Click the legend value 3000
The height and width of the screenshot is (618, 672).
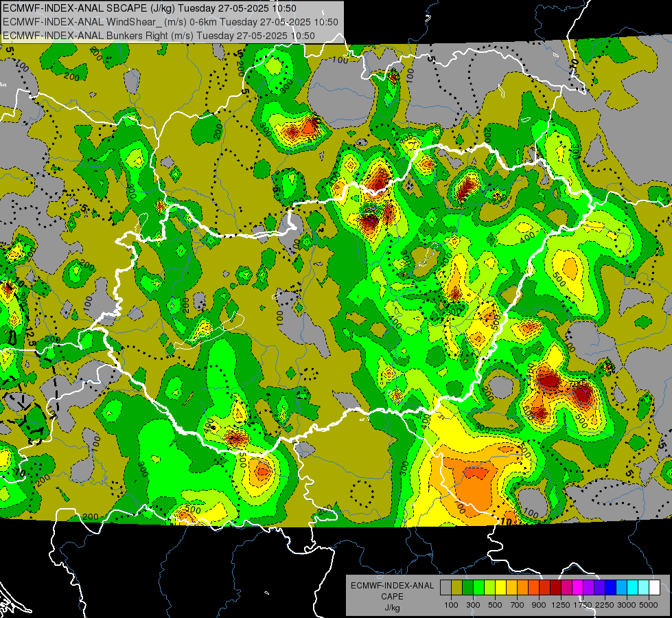[x=627, y=605]
